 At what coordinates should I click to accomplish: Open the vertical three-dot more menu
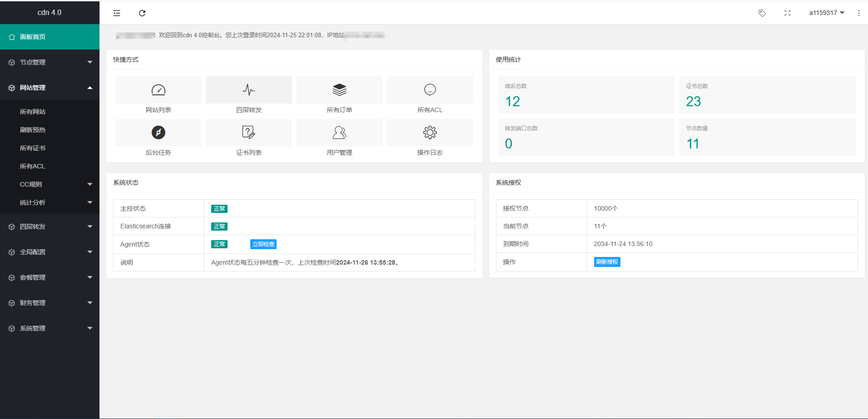(x=858, y=13)
